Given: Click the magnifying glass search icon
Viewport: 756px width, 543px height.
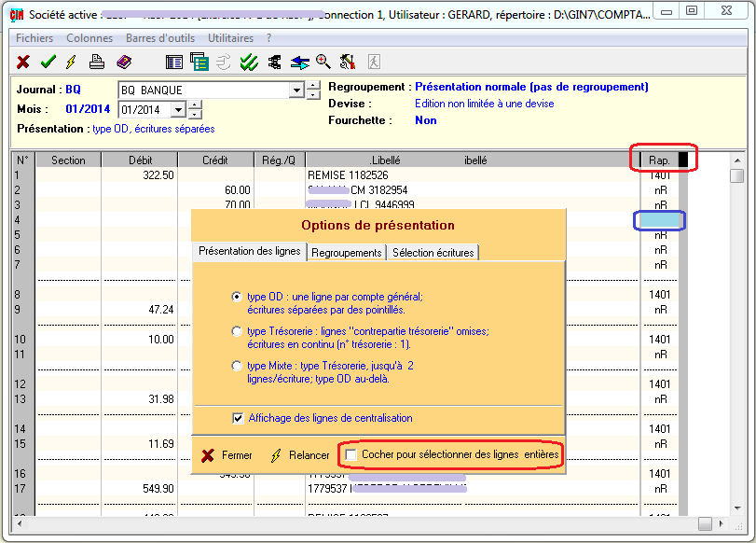Looking at the screenshot, I should pos(323,62).
